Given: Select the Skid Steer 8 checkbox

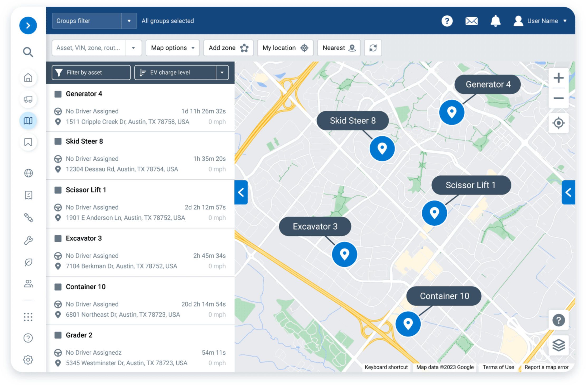Looking at the screenshot, I should [x=57, y=141].
